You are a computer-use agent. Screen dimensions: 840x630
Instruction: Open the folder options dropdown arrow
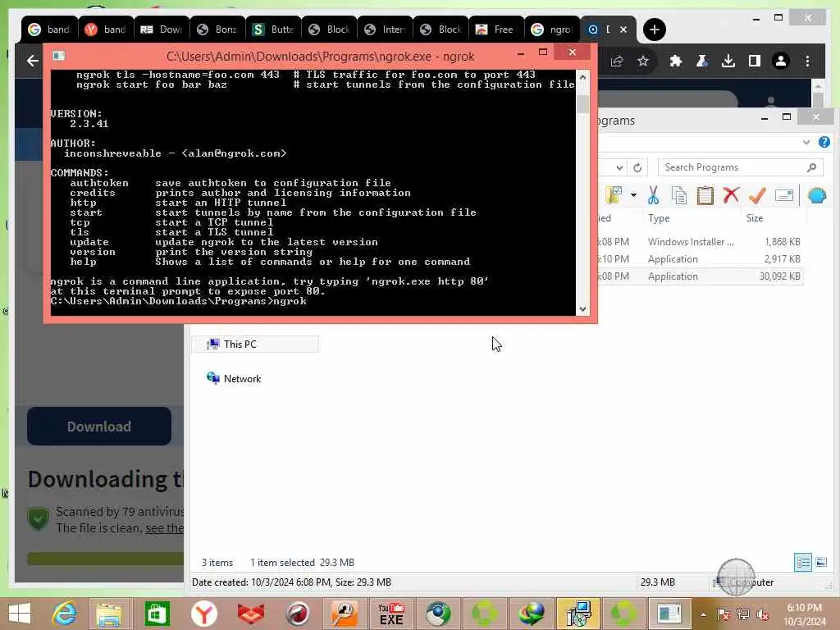[633, 195]
